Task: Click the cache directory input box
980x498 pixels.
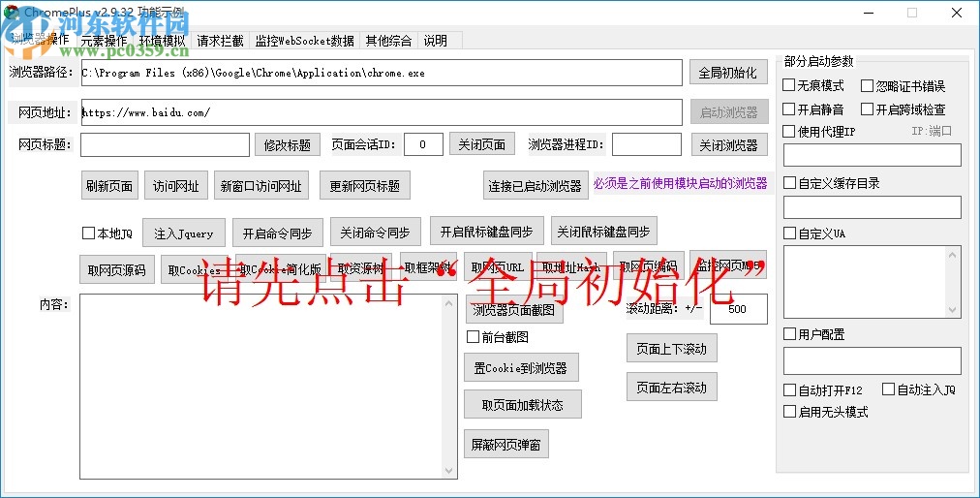Action: [x=872, y=207]
